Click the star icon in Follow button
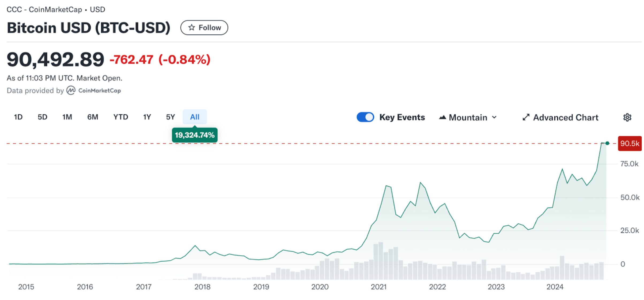Screen dimensions: 644x300 (191, 28)
